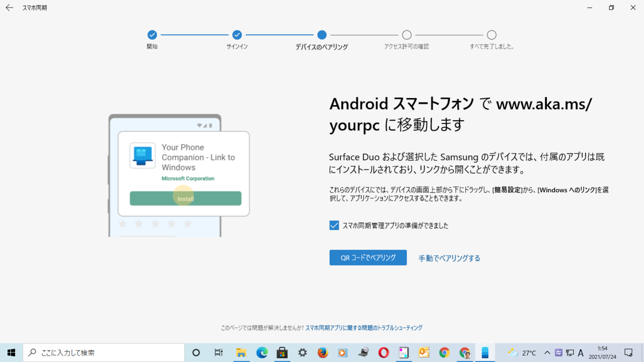The width and height of the screenshot is (644, 362).
Task: Open Cortana from the taskbar
Action: coord(196,352)
